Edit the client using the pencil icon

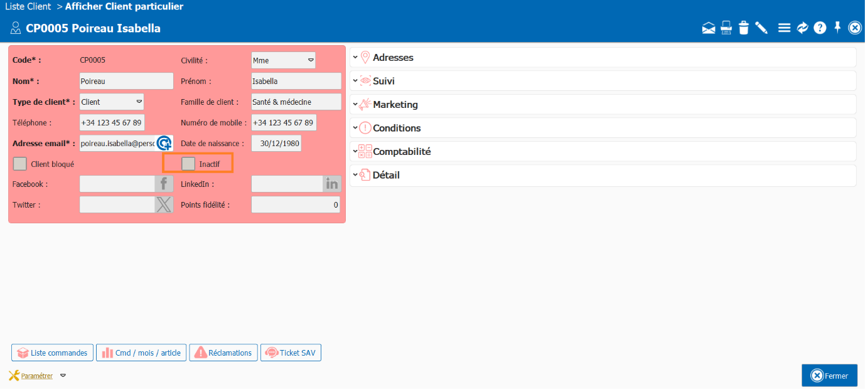tap(761, 28)
